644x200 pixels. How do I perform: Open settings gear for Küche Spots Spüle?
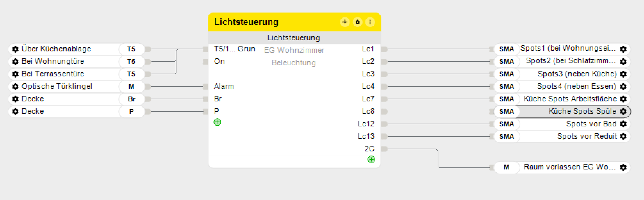(x=624, y=111)
